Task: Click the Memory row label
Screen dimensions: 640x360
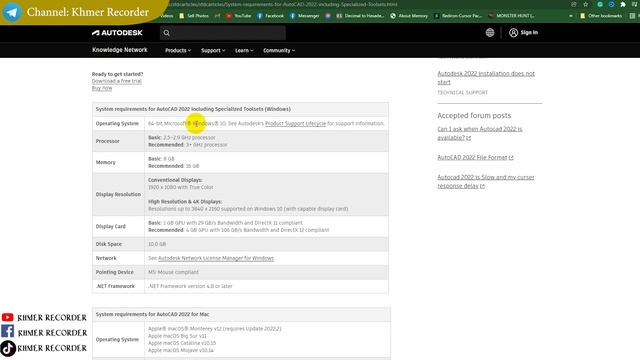Action: (105, 162)
